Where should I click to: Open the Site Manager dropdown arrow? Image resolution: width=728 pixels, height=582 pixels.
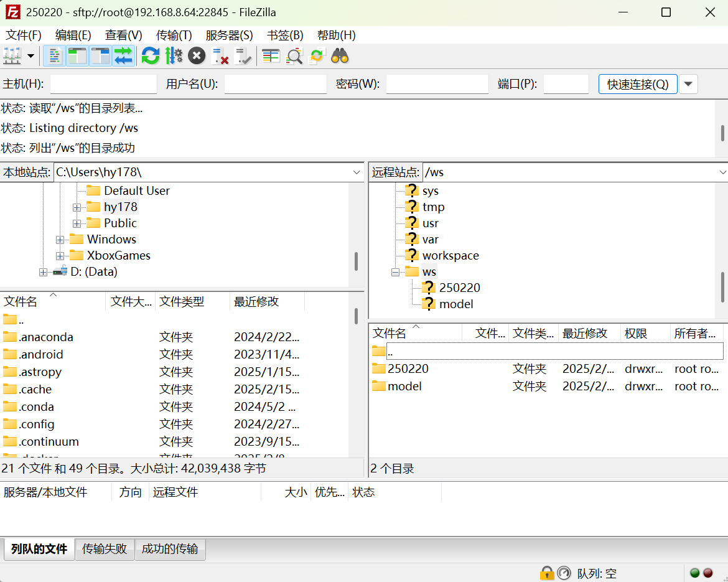pyautogui.click(x=30, y=56)
